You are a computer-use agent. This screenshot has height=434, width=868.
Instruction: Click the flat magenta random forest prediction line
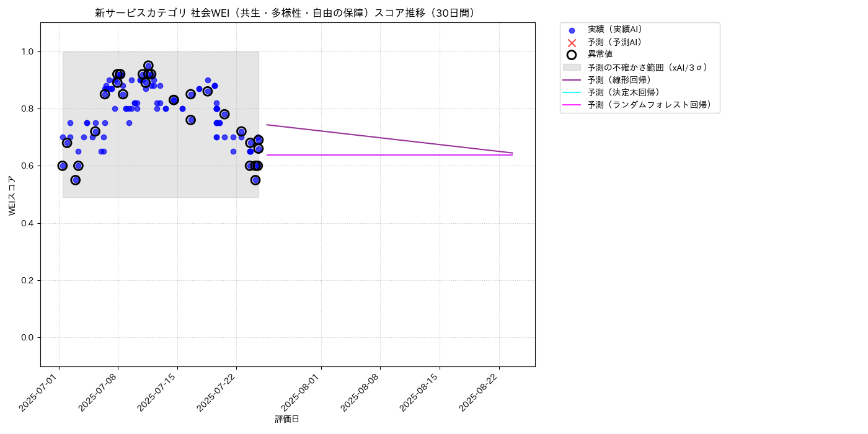(x=389, y=155)
